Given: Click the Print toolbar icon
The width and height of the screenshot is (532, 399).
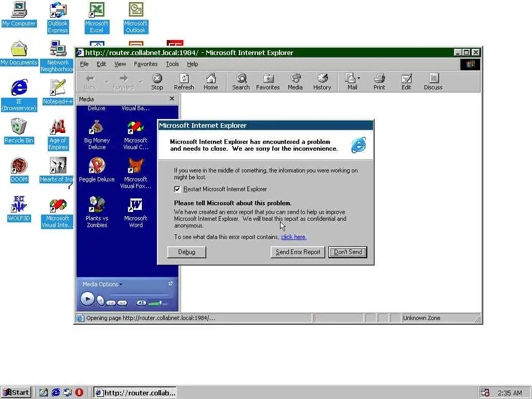Looking at the screenshot, I should click(379, 82).
